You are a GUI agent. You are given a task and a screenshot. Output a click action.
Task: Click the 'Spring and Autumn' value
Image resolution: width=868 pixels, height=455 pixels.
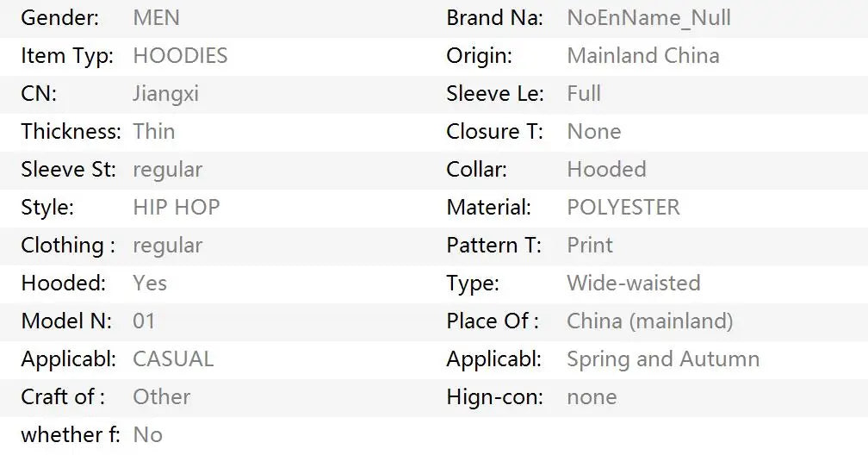click(x=662, y=359)
